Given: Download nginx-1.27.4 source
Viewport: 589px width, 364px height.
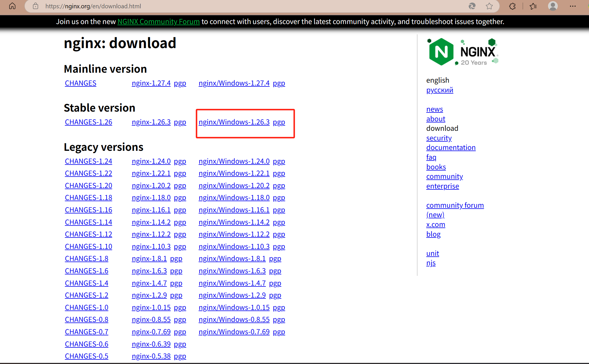Looking at the screenshot, I should point(151,83).
